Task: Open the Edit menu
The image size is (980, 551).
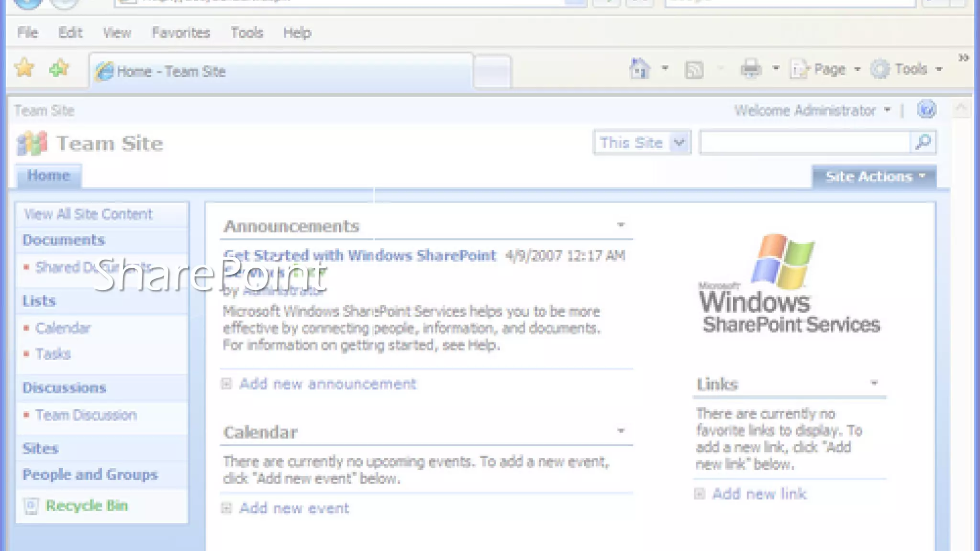Action: pos(70,33)
